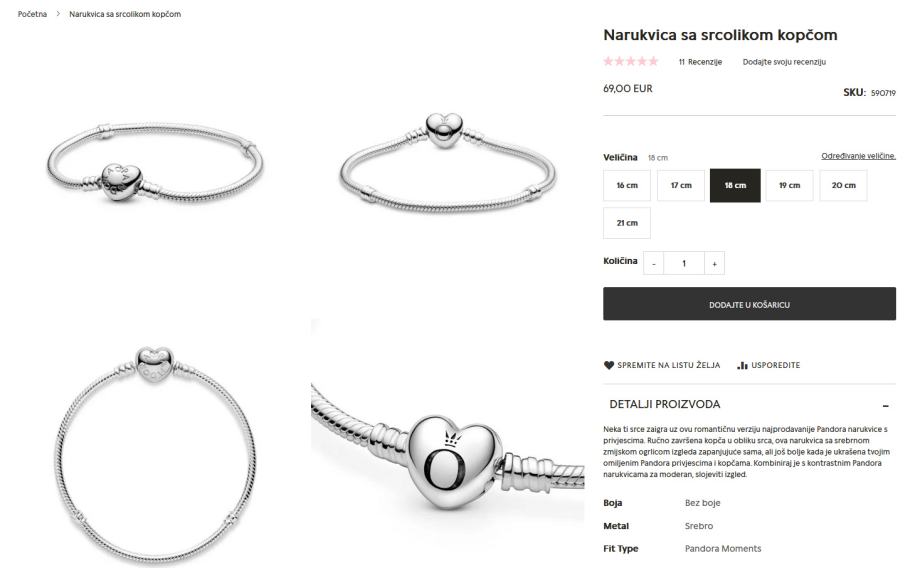Decrease quantity with minus button
Image resolution: width=920 pixels, height=568 pixels.
click(x=654, y=263)
